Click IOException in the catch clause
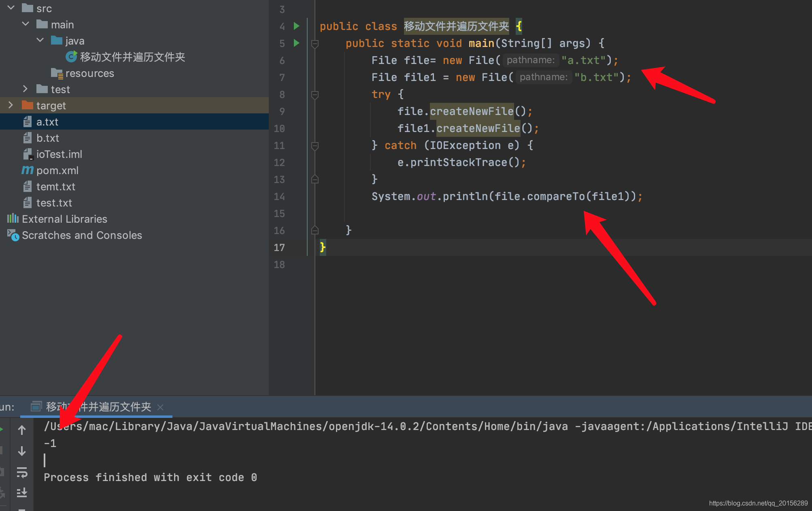812x511 pixels. click(465, 145)
